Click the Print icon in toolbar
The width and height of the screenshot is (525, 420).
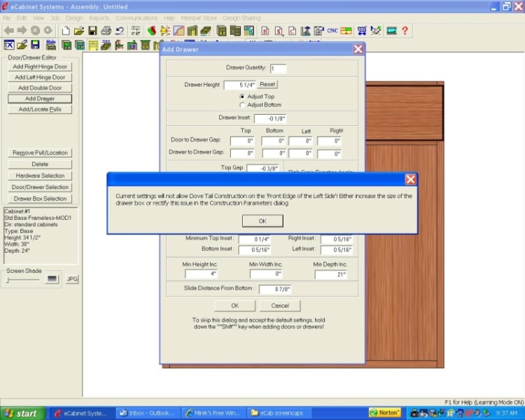coord(106,31)
